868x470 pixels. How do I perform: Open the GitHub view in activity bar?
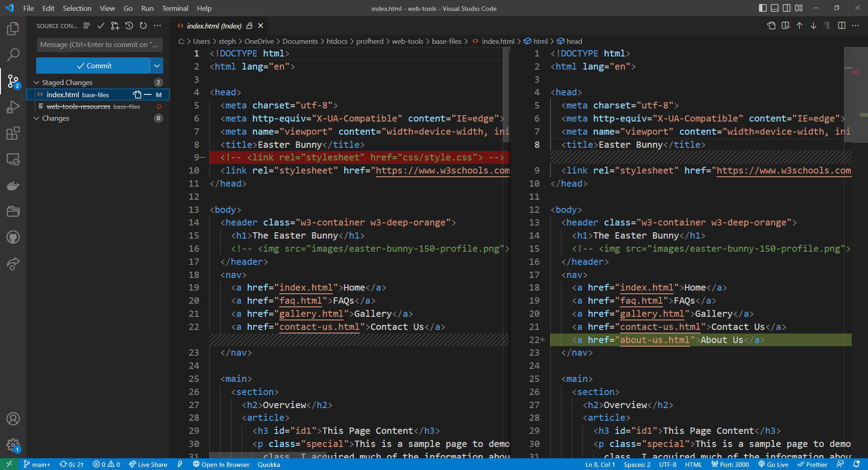pos(13,237)
